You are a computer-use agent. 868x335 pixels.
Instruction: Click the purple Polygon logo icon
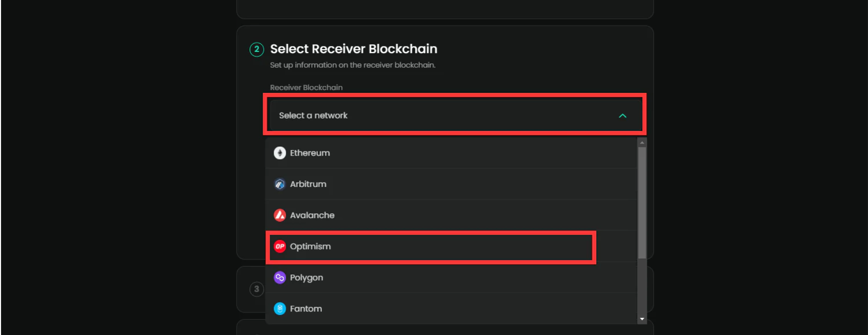pos(280,277)
